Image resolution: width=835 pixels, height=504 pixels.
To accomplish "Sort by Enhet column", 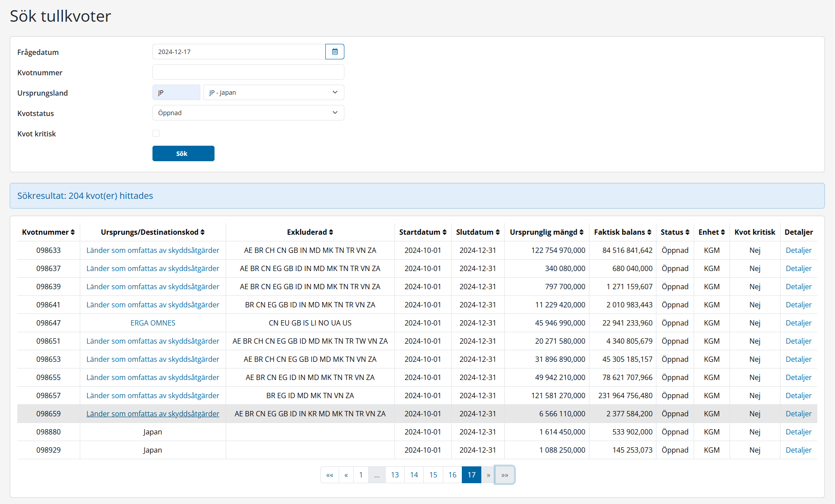I will (x=711, y=232).
